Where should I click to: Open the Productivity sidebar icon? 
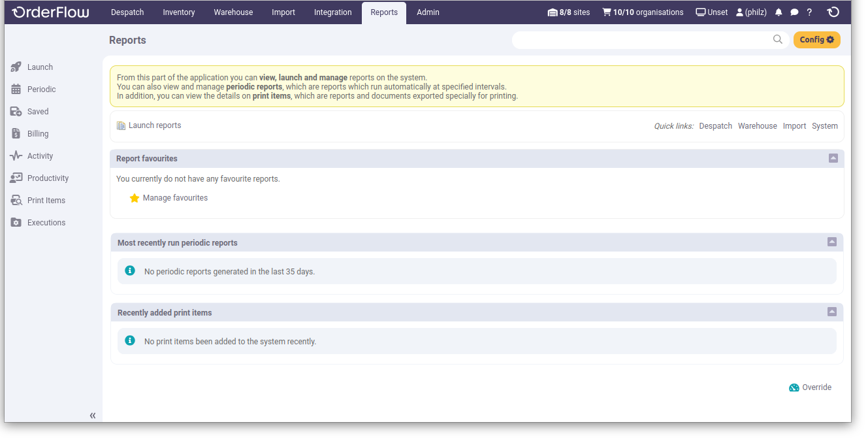click(16, 178)
